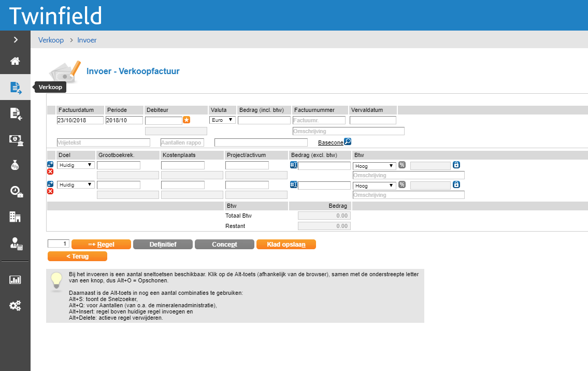Open the settings gears sidebar icon
Screen dimensions: 588x371
15,306
